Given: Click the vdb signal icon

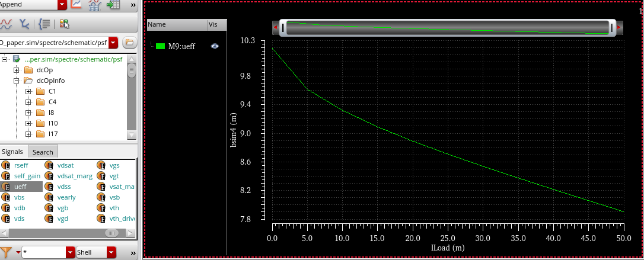Looking at the screenshot, I should coord(6,208).
